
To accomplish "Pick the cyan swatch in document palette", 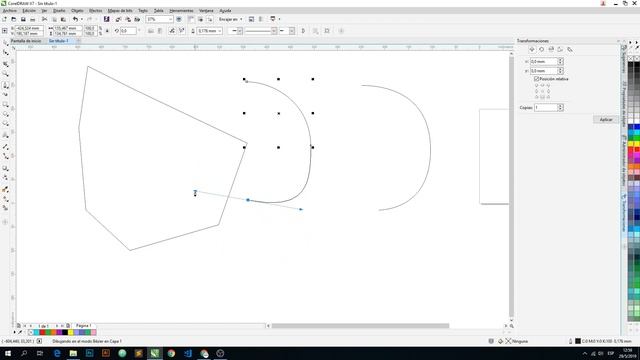I will 36,333.
